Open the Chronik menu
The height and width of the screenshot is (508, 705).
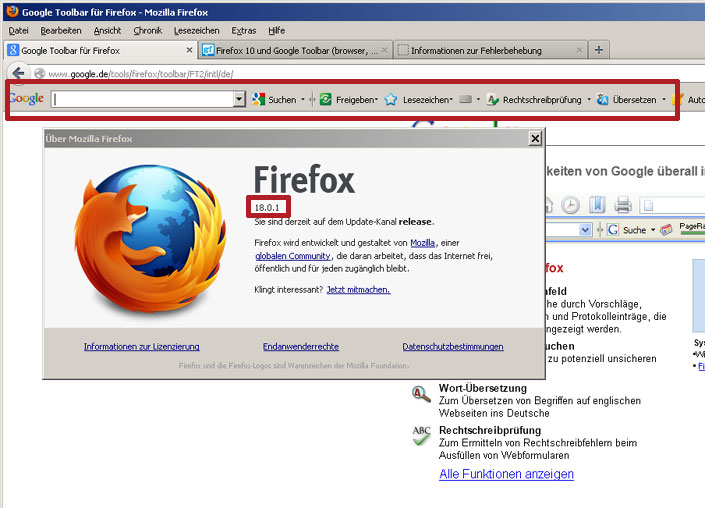(x=147, y=31)
